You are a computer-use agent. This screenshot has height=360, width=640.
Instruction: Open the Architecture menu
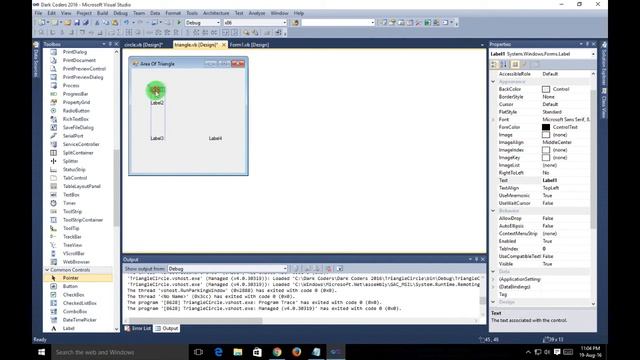pos(216,13)
